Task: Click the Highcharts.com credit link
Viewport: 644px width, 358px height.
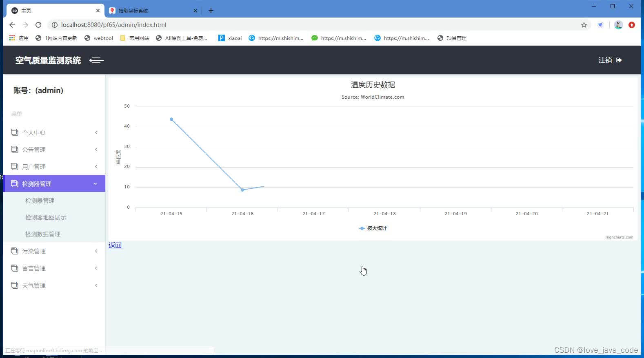Action: pyautogui.click(x=619, y=237)
